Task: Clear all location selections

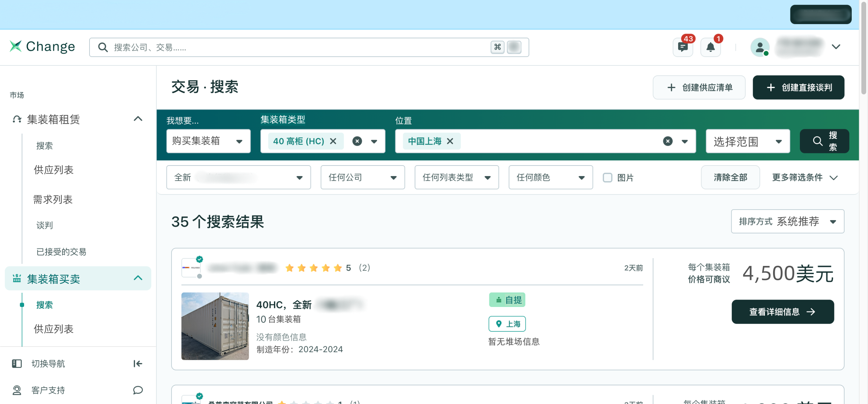Action: point(668,141)
